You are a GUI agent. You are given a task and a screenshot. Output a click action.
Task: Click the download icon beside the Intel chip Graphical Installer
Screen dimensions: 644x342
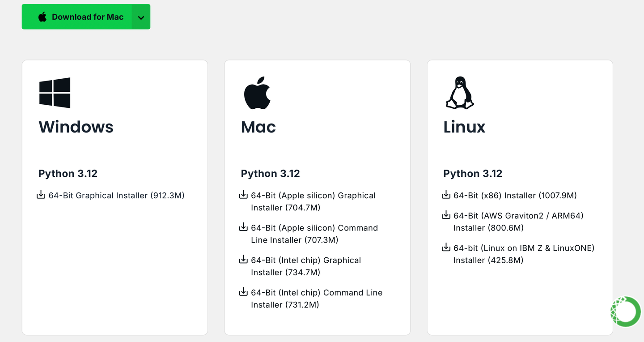[243, 259]
